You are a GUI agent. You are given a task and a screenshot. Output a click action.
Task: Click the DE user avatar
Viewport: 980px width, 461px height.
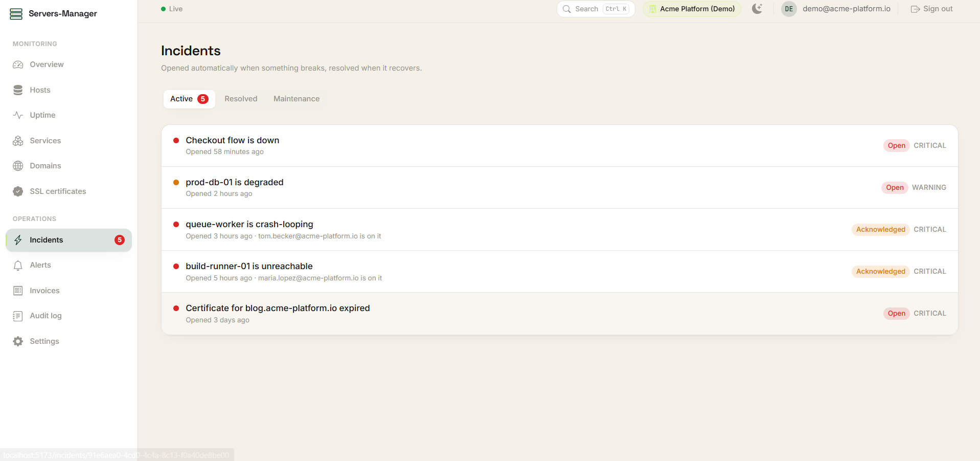point(789,9)
